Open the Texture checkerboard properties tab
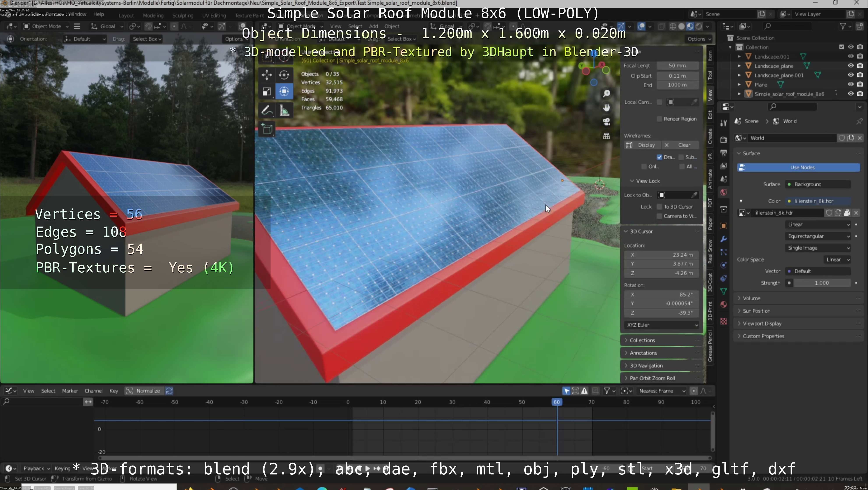This screenshot has width=868, height=490. [724, 321]
